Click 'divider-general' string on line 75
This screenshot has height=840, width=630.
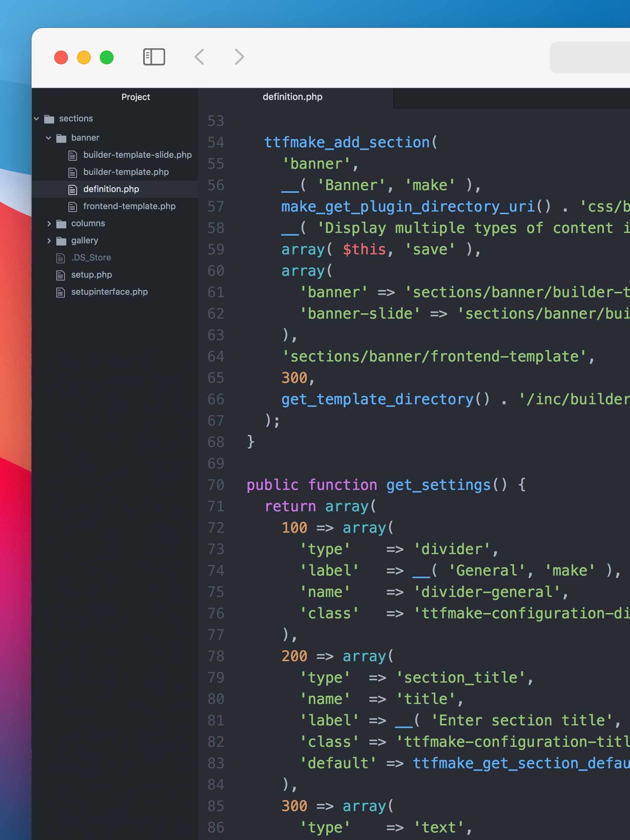(x=487, y=592)
